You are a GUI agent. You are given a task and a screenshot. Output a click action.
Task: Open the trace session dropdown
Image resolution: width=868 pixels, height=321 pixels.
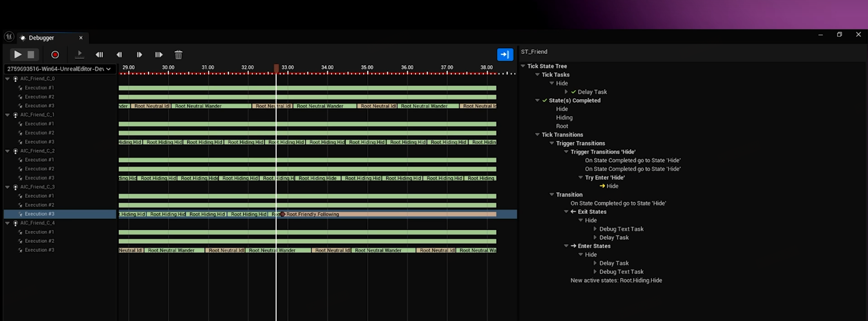tap(59, 69)
